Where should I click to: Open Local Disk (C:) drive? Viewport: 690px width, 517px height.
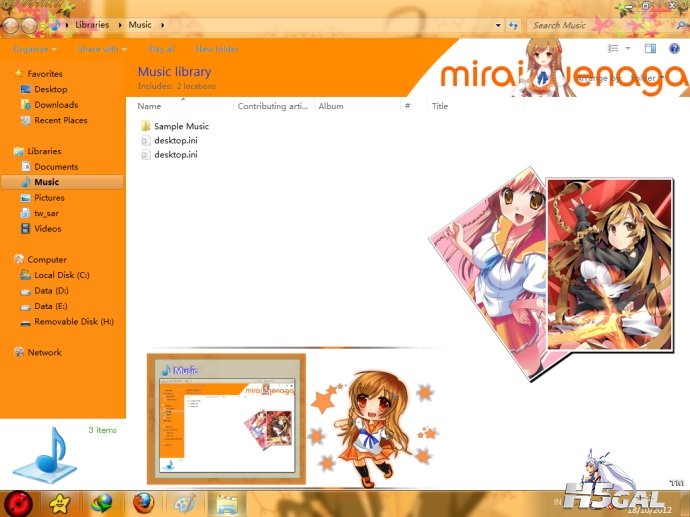(x=61, y=275)
